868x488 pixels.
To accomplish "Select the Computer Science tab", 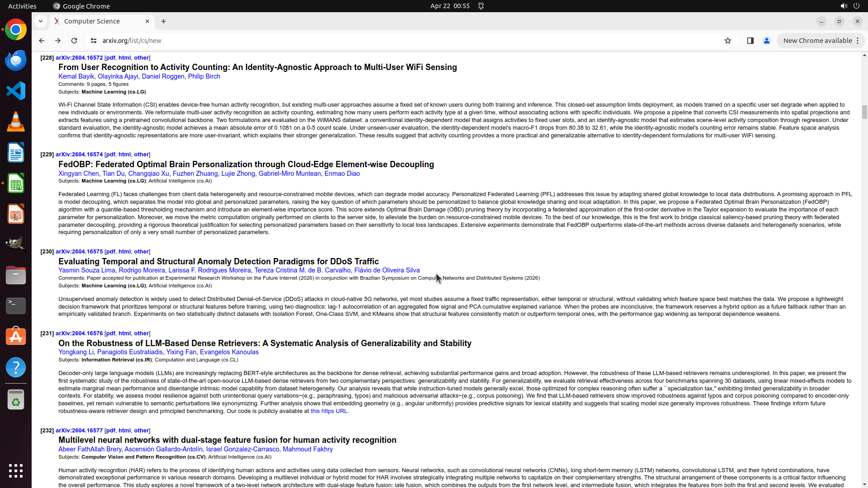I will click(x=97, y=21).
